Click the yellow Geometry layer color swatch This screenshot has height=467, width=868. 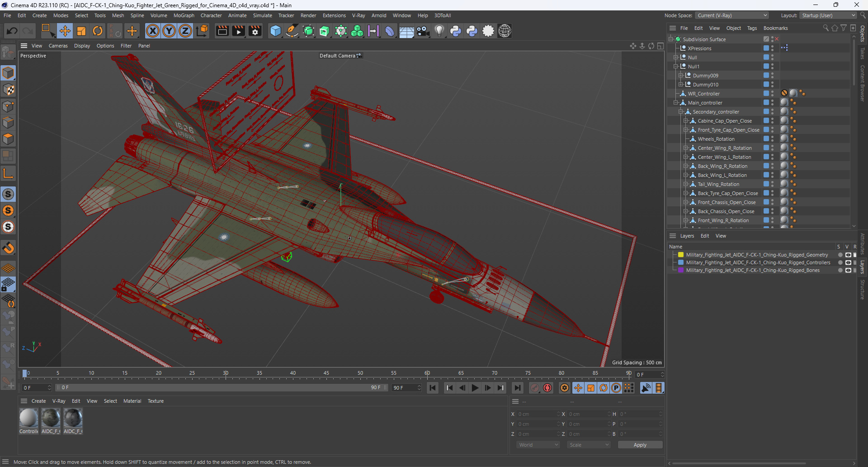click(680, 255)
